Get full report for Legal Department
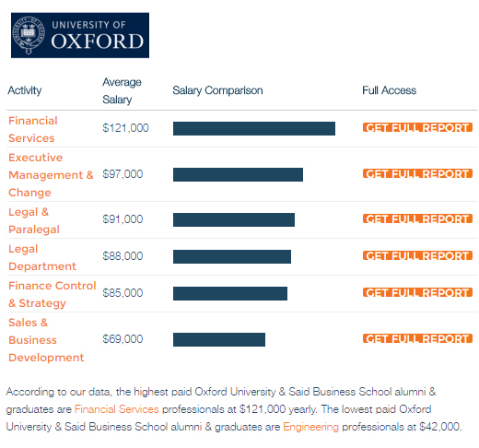Screen dimensions: 479x448 click(x=417, y=255)
